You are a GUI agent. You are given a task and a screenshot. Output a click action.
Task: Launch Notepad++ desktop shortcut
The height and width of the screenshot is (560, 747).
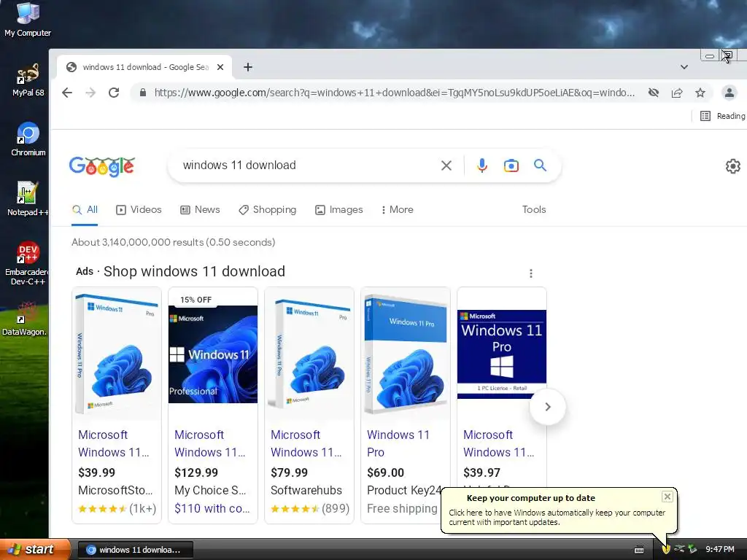point(27,198)
